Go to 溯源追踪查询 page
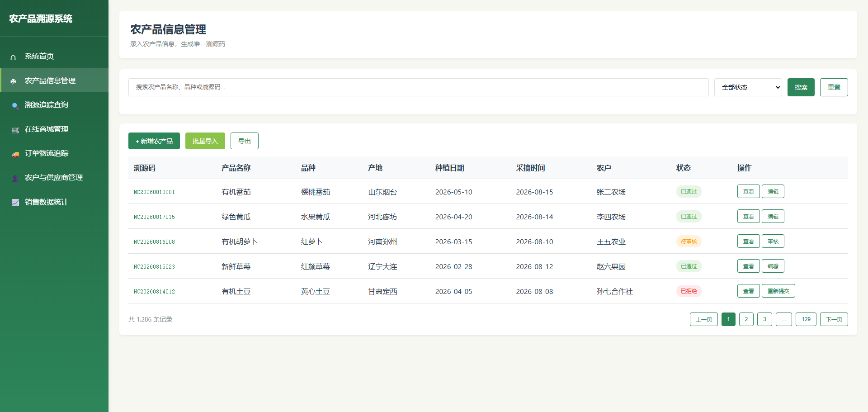The image size is (868, 412). click(x=54, y=104)
